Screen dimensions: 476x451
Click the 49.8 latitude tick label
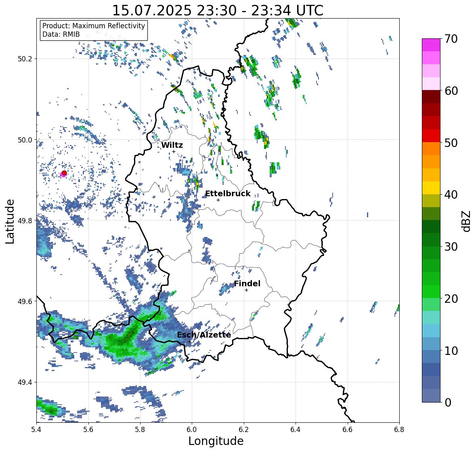[x=25, y=220]
